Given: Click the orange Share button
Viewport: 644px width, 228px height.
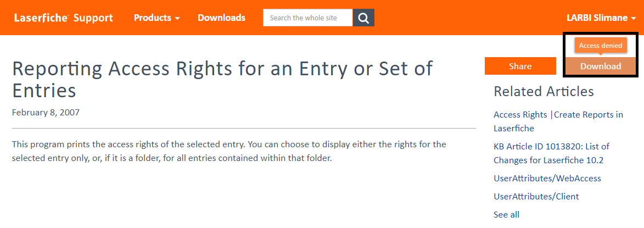Looking at the screenshot, I should (520, 66).
